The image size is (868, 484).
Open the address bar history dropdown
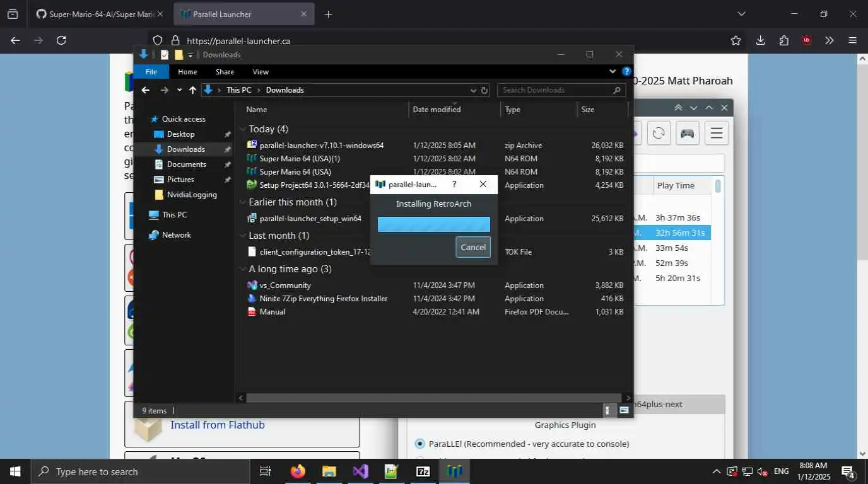[x=473, y=90]
